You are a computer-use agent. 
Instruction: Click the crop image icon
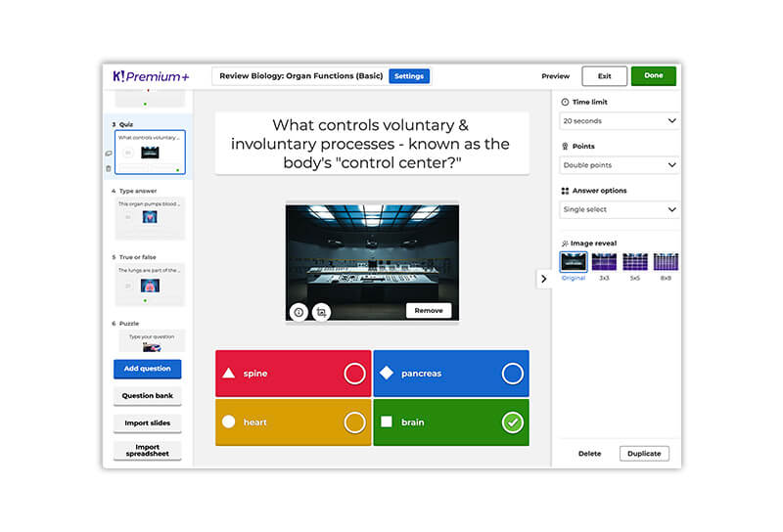(x=321, y=312)
